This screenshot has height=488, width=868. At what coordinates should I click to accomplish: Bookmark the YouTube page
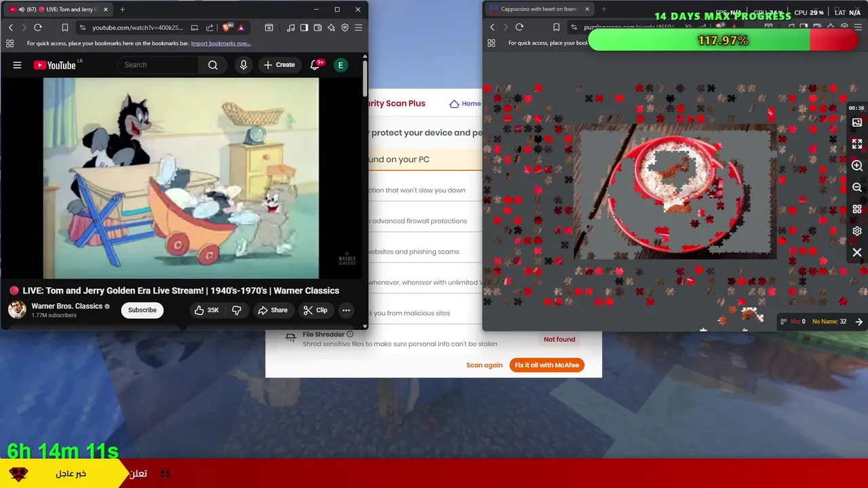(65, 27)
